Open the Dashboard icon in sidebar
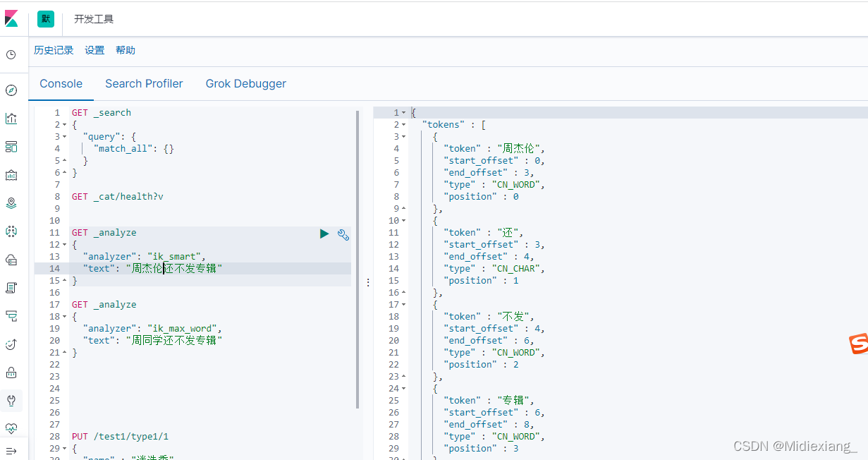Image resolution: width=868 pixels, height=460 pixels. point(11,147)
